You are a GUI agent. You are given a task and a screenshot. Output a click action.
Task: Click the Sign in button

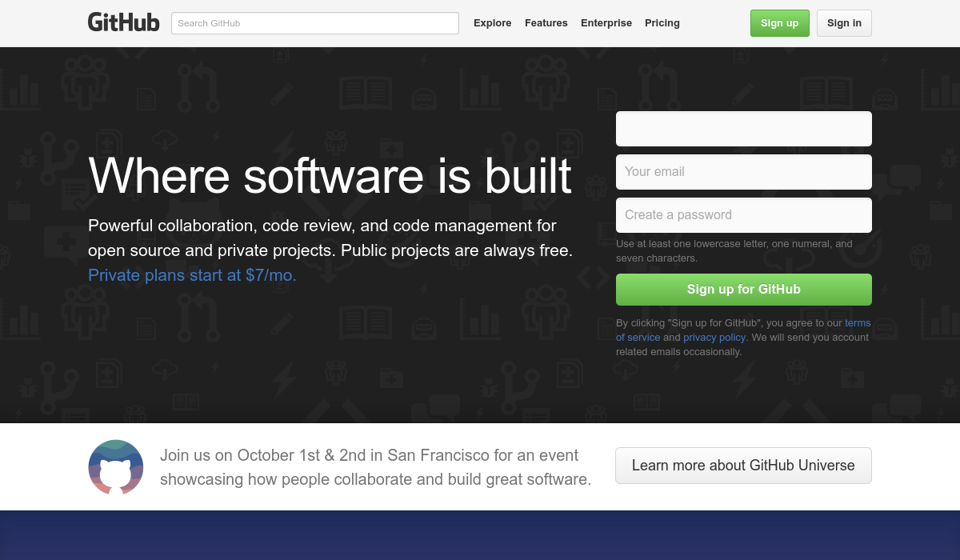click(844, 23)
